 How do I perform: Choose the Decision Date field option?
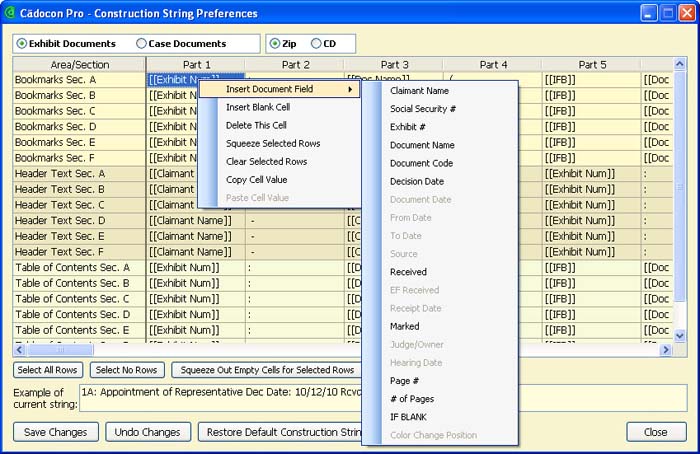(417, 182)
